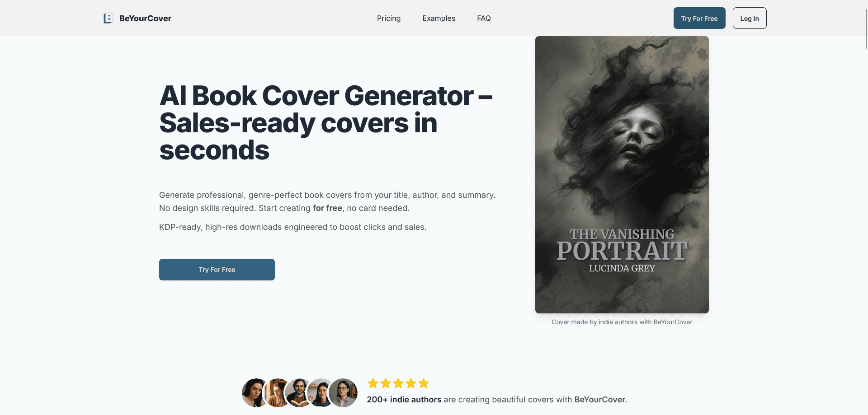Click the last gold rating star

coord(424,383)
